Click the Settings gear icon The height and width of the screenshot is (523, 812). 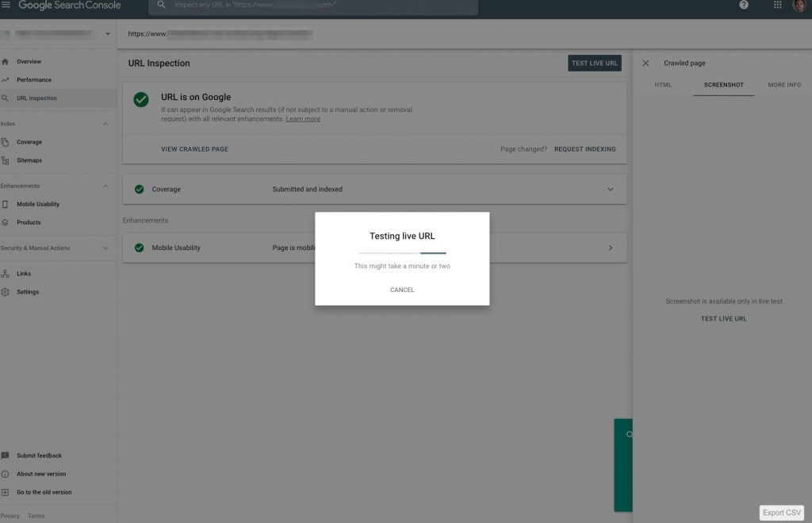click(6, 292)
